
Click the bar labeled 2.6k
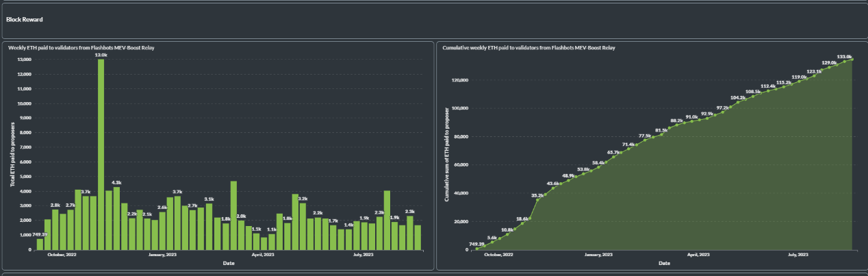pos(162,230)
